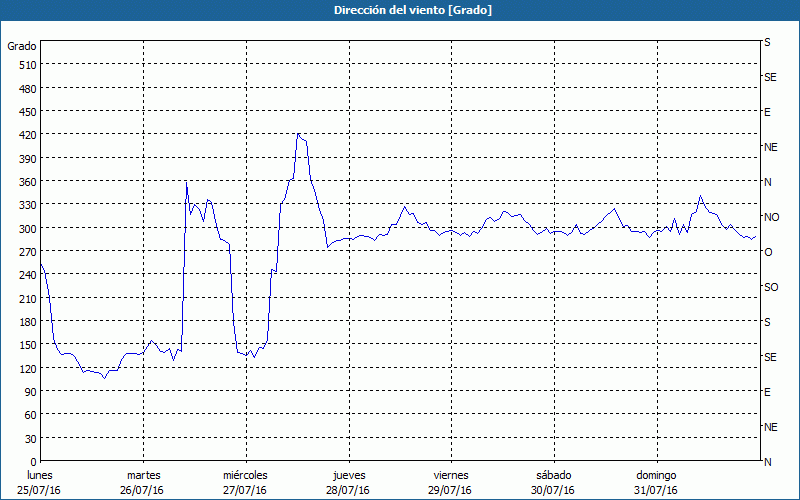800x500 pixels.
Task: Click the jueves 28/07/16 date label
Action: coord(349,482)
